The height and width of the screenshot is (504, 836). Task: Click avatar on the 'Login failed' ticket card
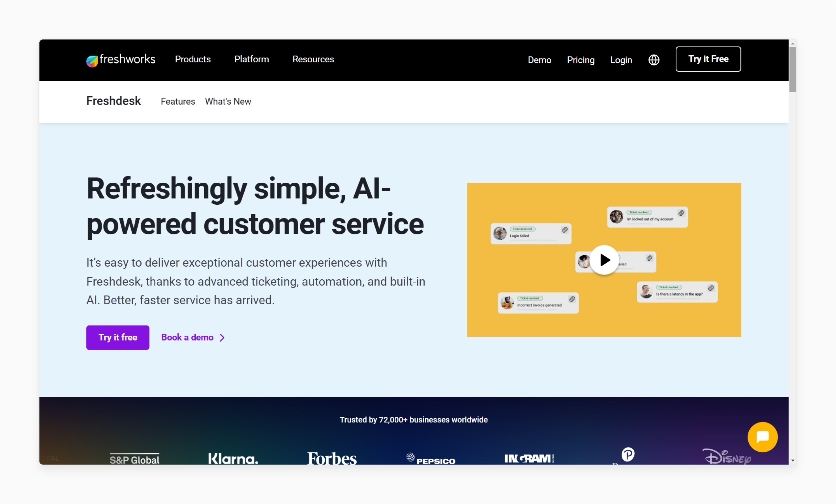[500, 233]
